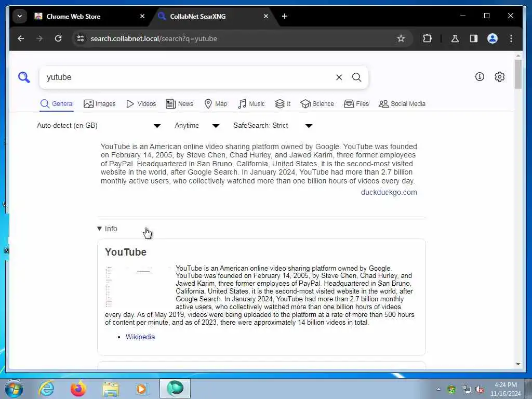Open Windows Explorer from the taskbar
The image size is (532, 399).
coord(111,389)
